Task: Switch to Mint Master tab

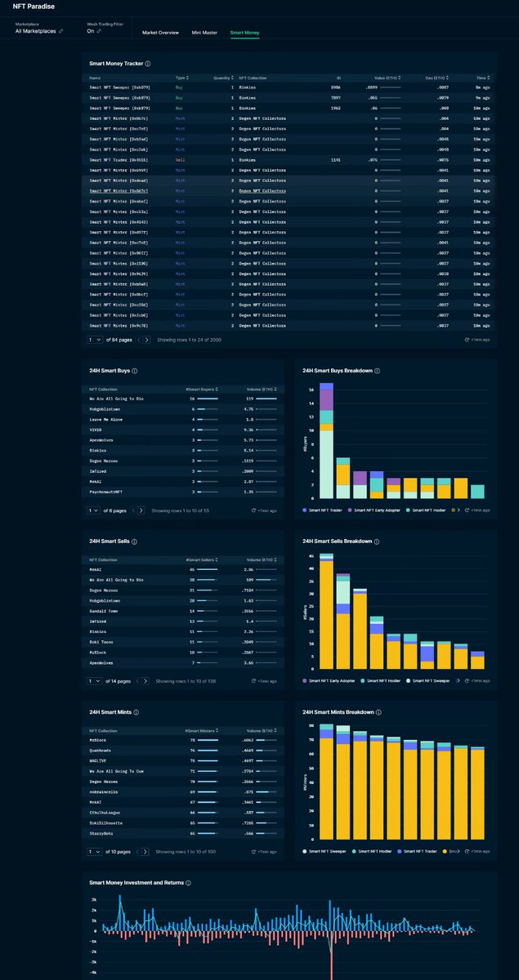Action: point(204,33)
